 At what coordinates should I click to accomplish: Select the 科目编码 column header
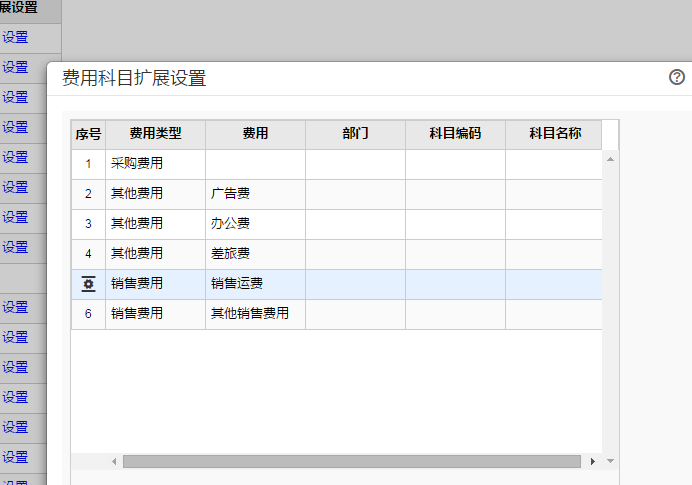pos(455,134)
